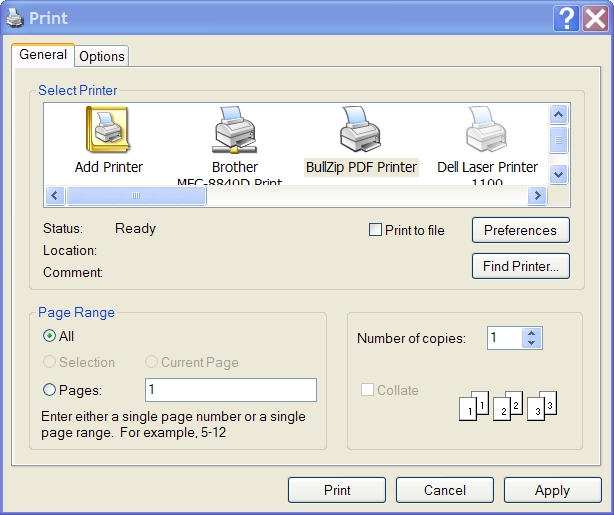
Task: Close the Print dialog window
Action: [595, 18]
